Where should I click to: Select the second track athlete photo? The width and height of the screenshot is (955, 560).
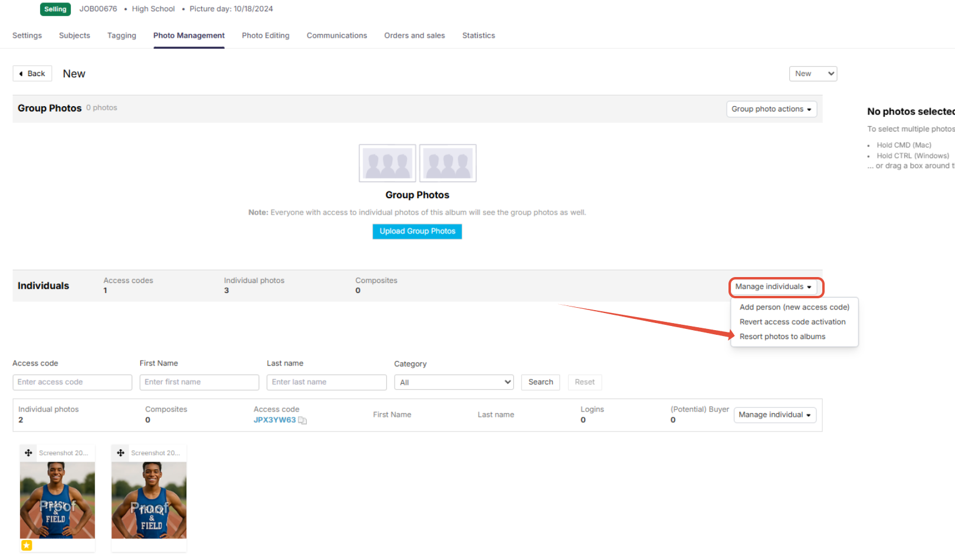[149, 500]
